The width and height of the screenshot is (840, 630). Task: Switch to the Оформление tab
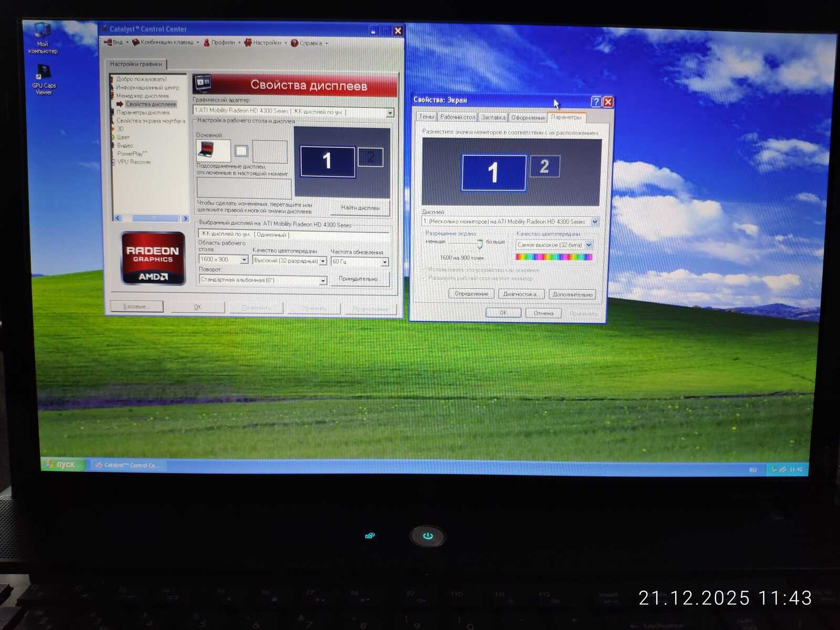[x=528, y=118]
